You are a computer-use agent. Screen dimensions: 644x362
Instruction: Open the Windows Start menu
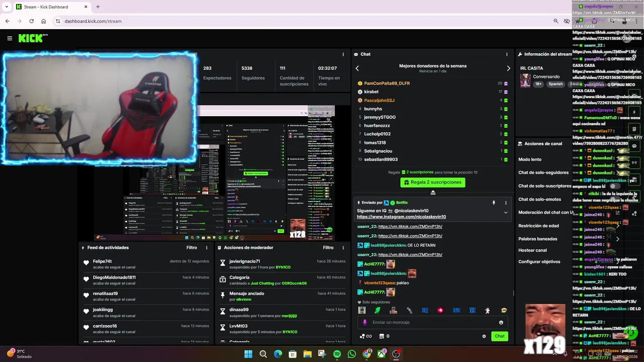(x=248, y=354)
